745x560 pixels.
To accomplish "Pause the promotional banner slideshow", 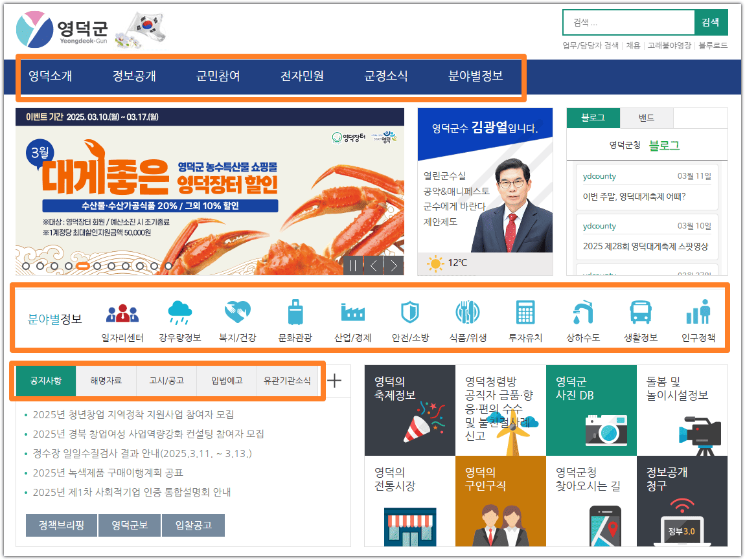I will tap(354, 265).
